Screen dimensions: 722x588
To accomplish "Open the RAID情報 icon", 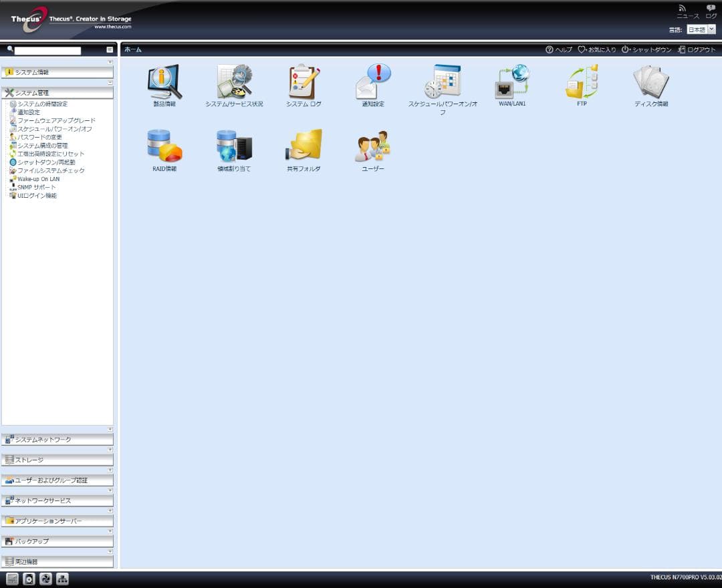I will pos(164,147).
